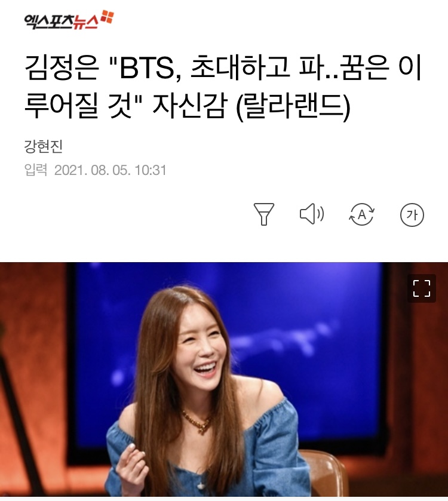Open the 엑스포츠뉴스 logo
The width and height of the screenshot is (448, 501).
click(x=69, y=20)
